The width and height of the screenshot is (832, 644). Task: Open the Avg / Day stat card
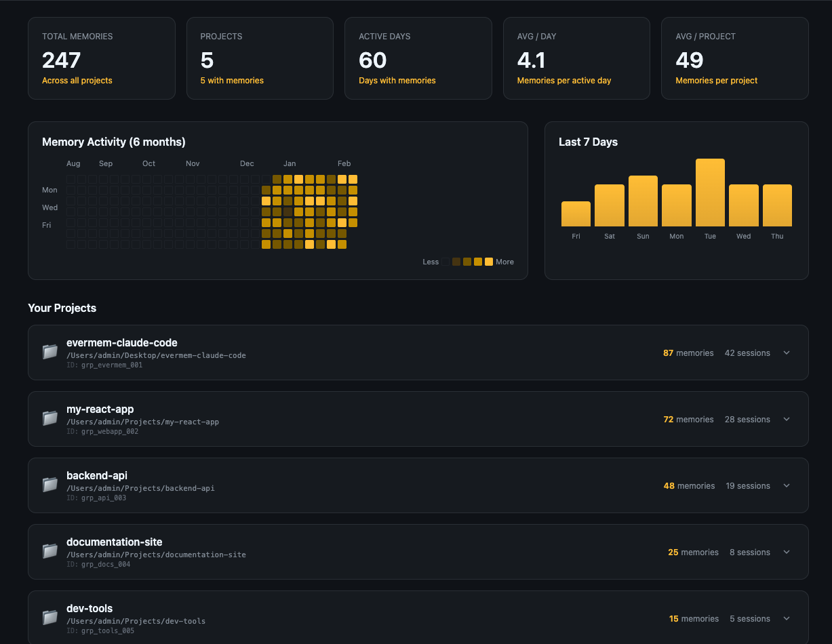tap(576, 58)
